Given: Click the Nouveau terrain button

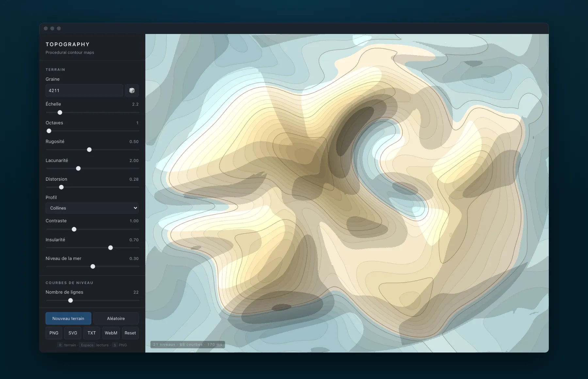Looking at the screenshot, I should (x=68, y=319).
